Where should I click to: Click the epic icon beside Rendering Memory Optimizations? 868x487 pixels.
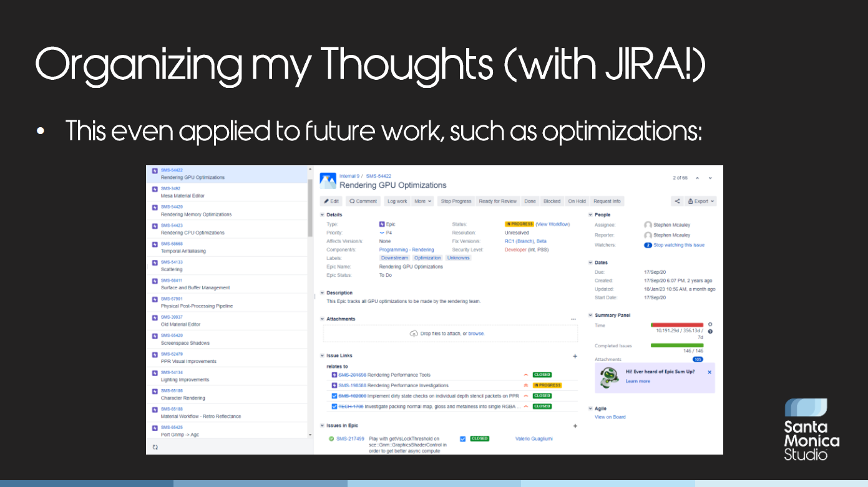(155, 208)
